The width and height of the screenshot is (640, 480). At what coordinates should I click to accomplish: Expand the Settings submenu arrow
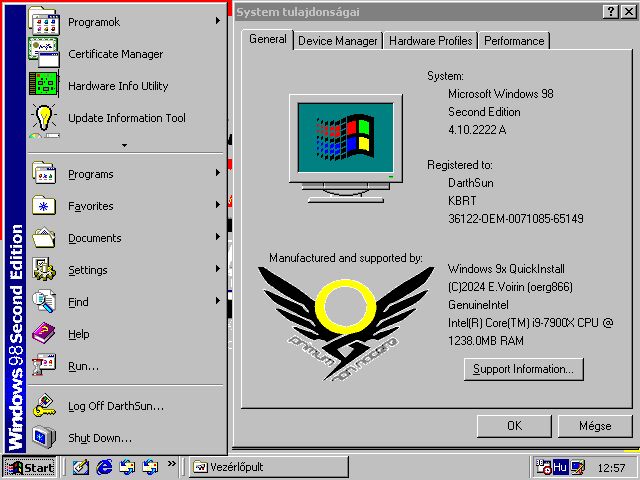click(218, 269)
